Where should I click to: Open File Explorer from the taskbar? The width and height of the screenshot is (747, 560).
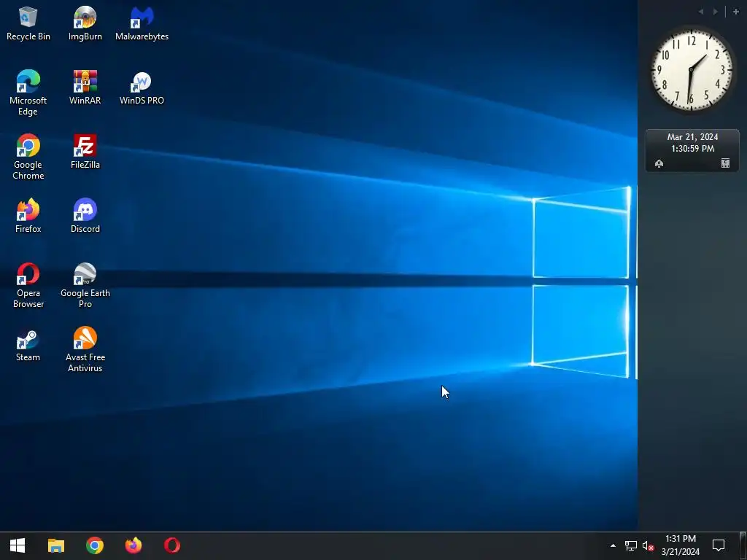pyautogui.click(x=56, y=545)
